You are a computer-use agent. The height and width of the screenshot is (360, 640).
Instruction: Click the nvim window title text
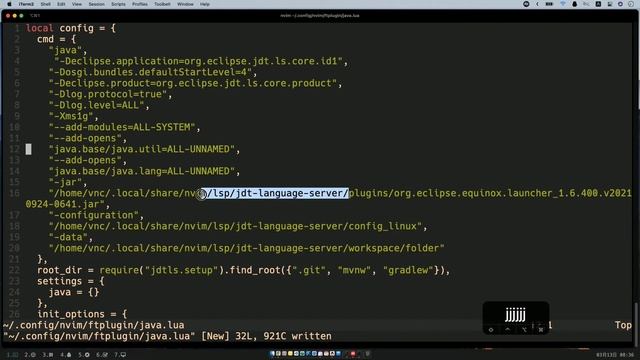[320, 16]
